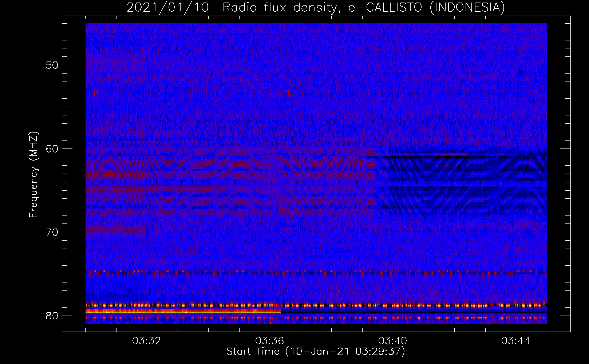589x364 pixels.
Task: Click the 'Start Time (10-Jan-21 03:29:37)' label
Action: (x=316, y=352)
